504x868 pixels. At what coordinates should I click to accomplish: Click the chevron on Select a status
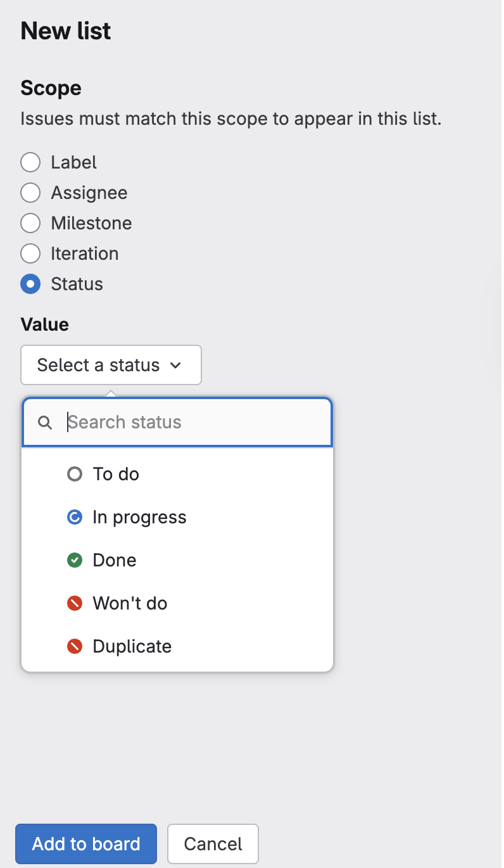[x=177, y=365]
